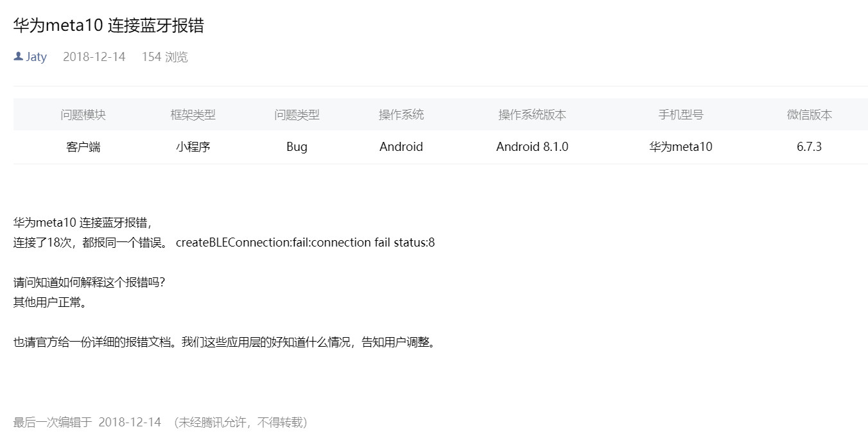
Task: Click the createBLEConnection error message text
Action: click(x=306, y=243)
